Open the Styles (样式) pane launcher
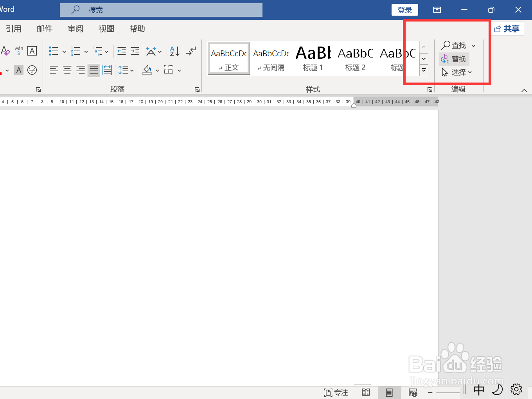This screenshot has width=532, height=399. [430, 90]
